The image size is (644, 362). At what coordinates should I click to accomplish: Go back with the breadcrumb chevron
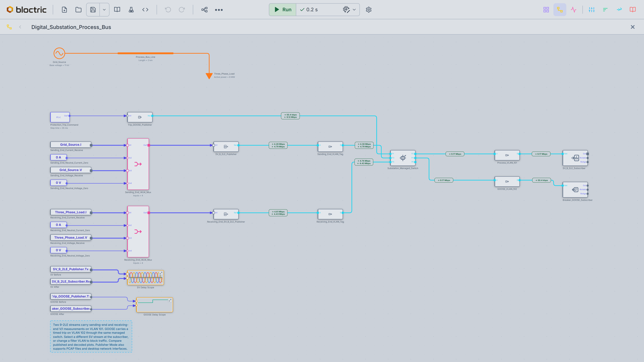[x=20, y=27]
